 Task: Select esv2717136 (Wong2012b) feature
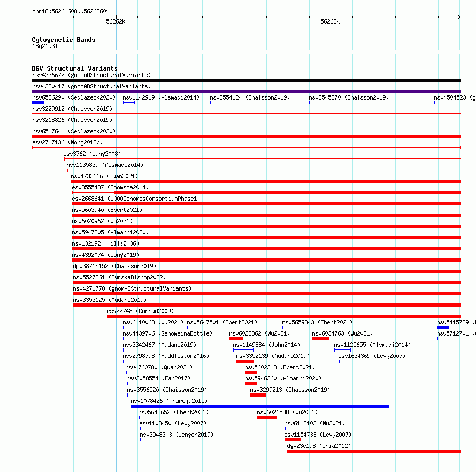(x=246, y=148)
